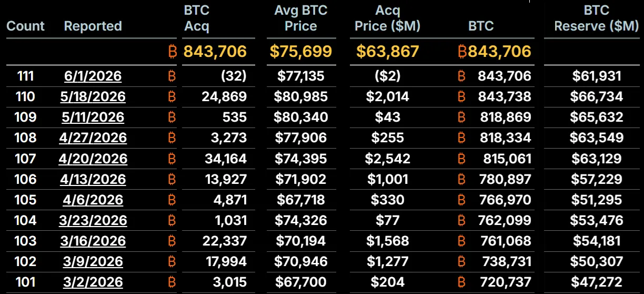Click the Bitcoin icon beside total 843,706 acquired
Image resolution: width=644 pixels, height=294 pixels.
172,51
